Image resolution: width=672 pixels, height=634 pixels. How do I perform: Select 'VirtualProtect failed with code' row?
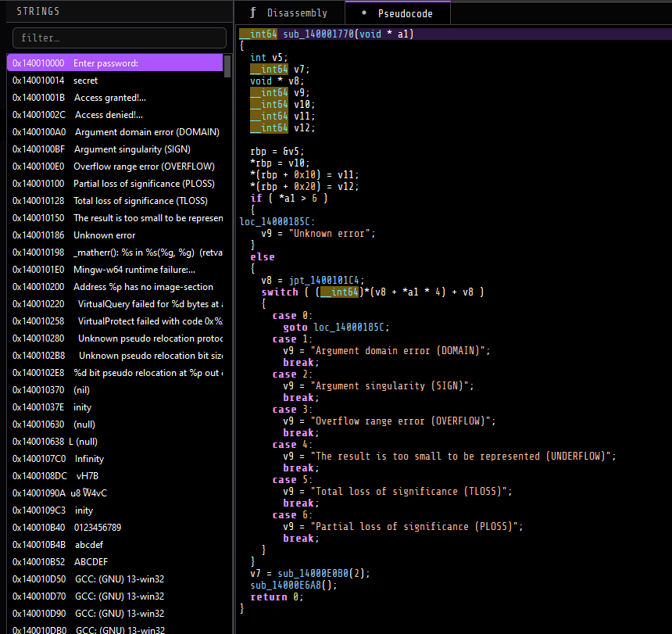coord(115,321)
